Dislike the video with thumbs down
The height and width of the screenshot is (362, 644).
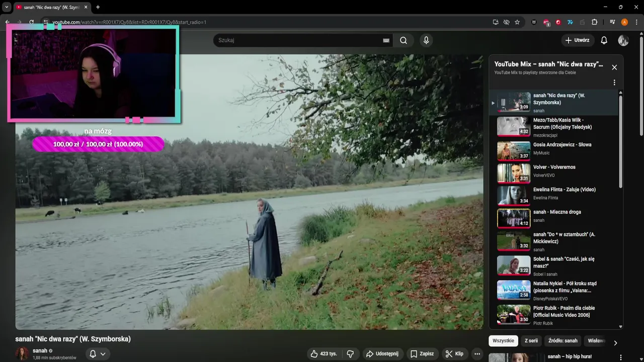pyautogui.click(x=350, y=353)
